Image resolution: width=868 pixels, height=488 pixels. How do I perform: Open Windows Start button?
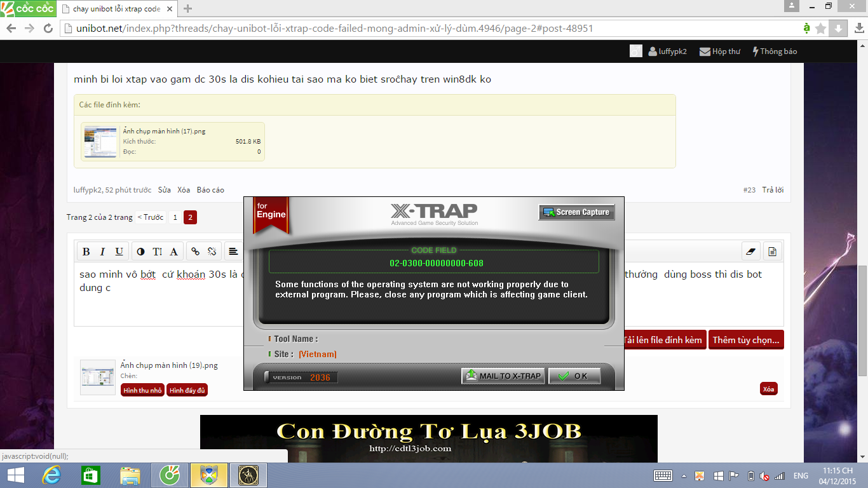pos(15,475)
